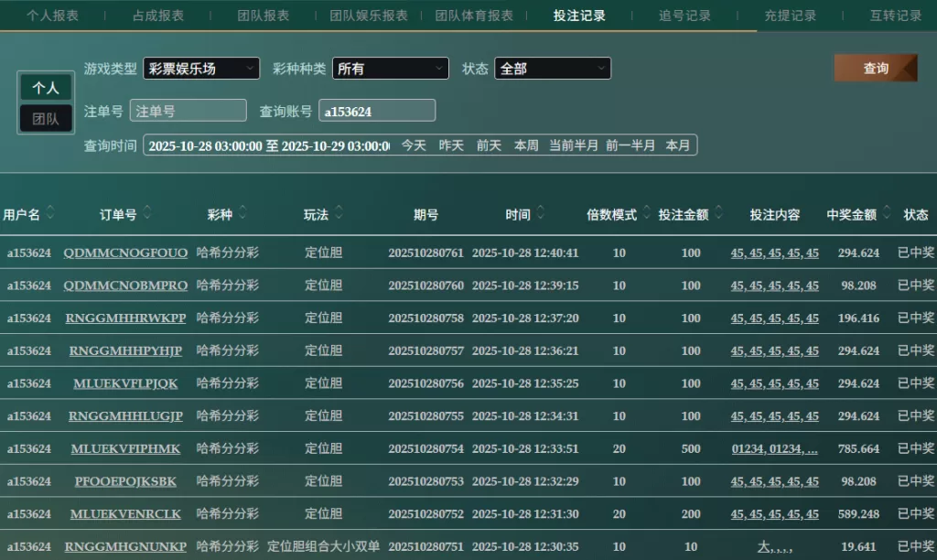Click sort icon next to 订单号 header
The image size is (937, 560).
click(147, 213)
